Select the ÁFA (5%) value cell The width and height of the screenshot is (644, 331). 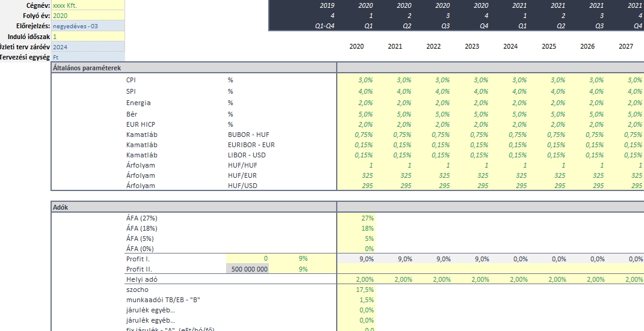click(x=357, y=238)
